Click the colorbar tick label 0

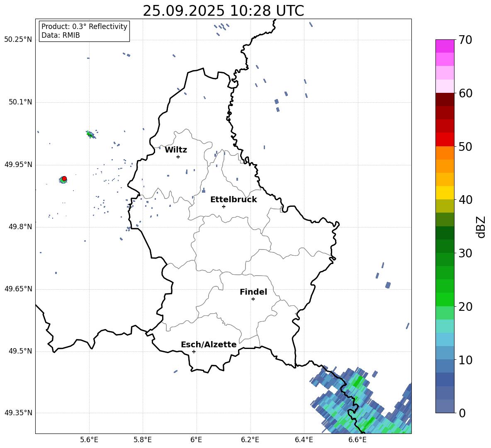(462, 413)
